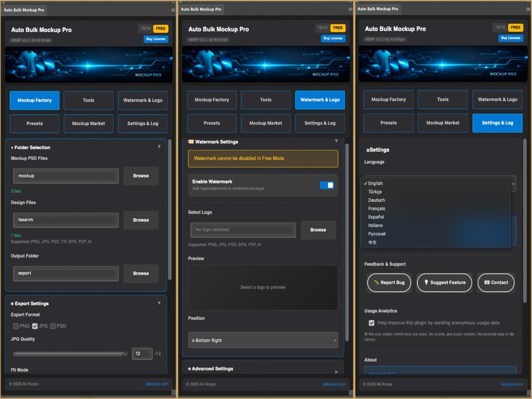Click the Buy License button
Image resolution: width=532 pixels, height=399 pixels.
click(x=155, y=39)
